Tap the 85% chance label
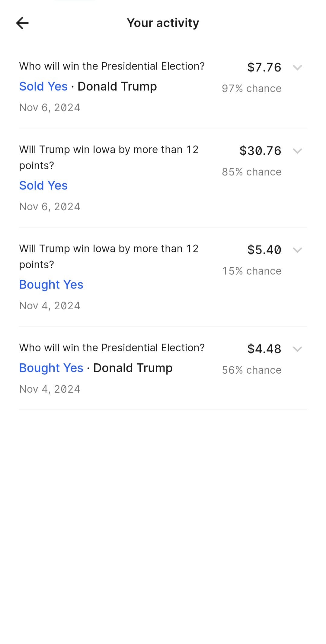Screen dimensions: 326x644 252,172
